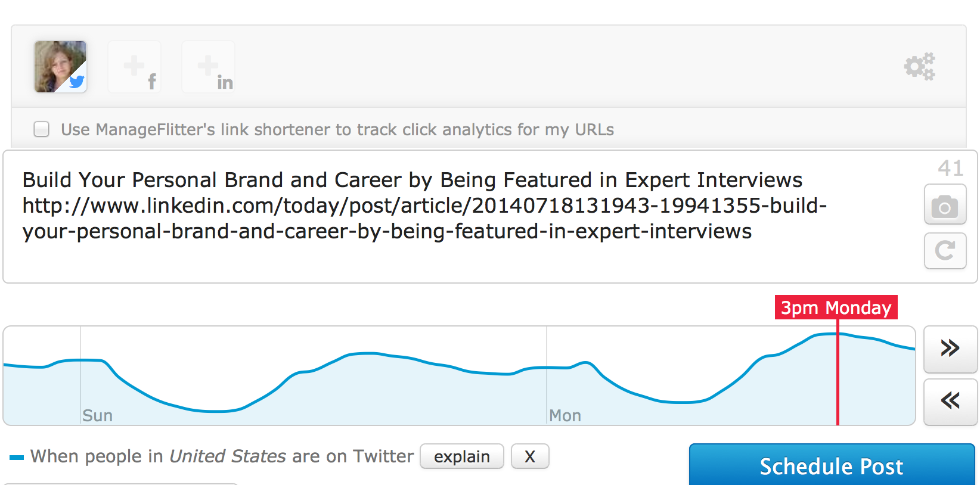Click the blue legend dash for Twitter activity
Viewport: 980px width, 485px height.
(17, 458)
